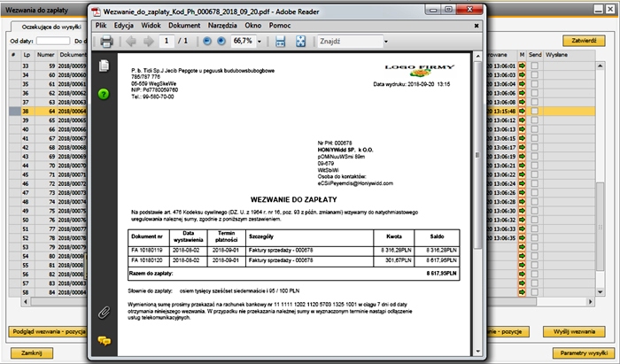
Task: Open the Okno menu
Action: coord(253,26)
